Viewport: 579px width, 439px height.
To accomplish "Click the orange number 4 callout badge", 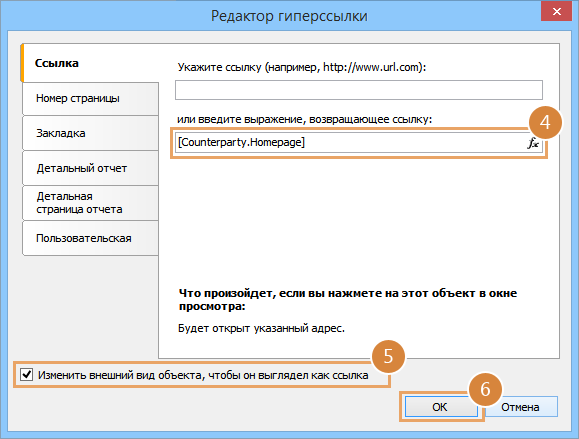I will point(545,122).
